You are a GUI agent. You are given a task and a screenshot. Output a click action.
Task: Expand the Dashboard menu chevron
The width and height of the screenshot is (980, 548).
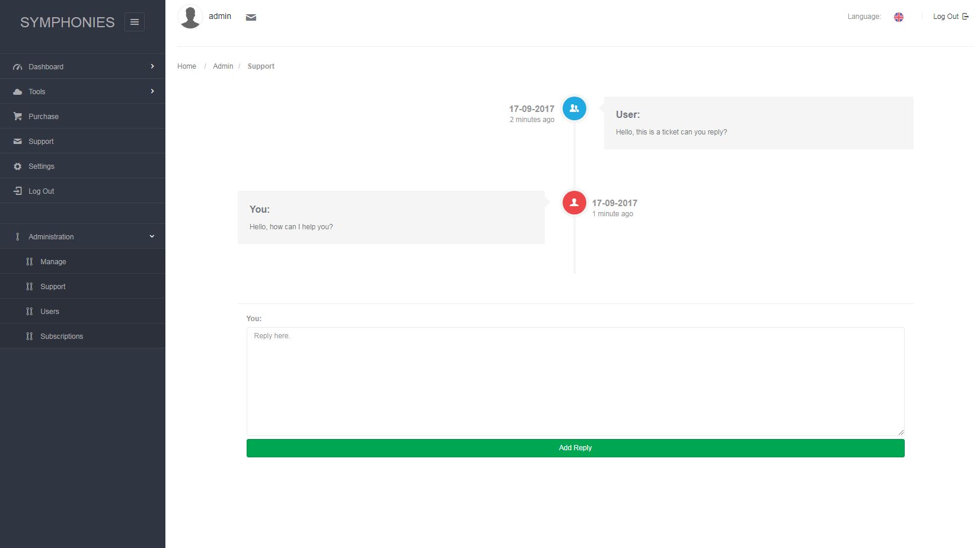pyautogui.click(x=152, y=66)
